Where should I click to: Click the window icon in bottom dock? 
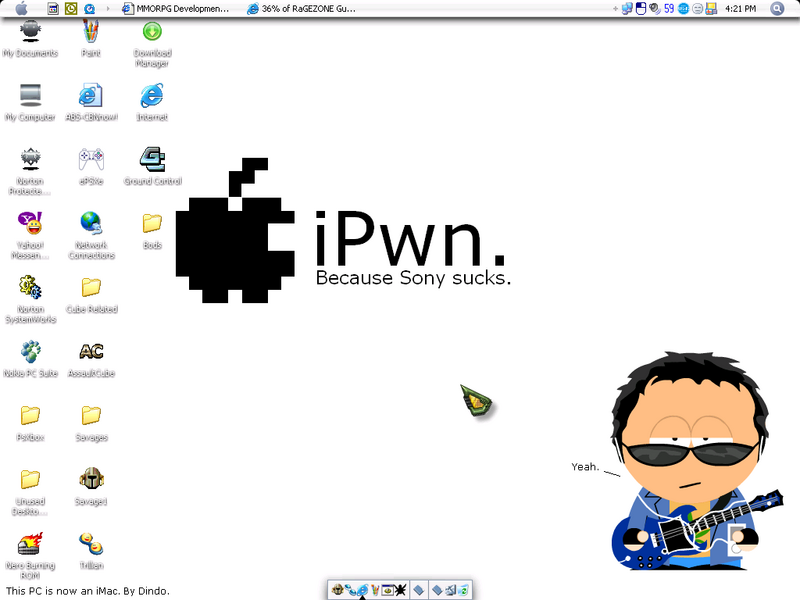point(388,590)
